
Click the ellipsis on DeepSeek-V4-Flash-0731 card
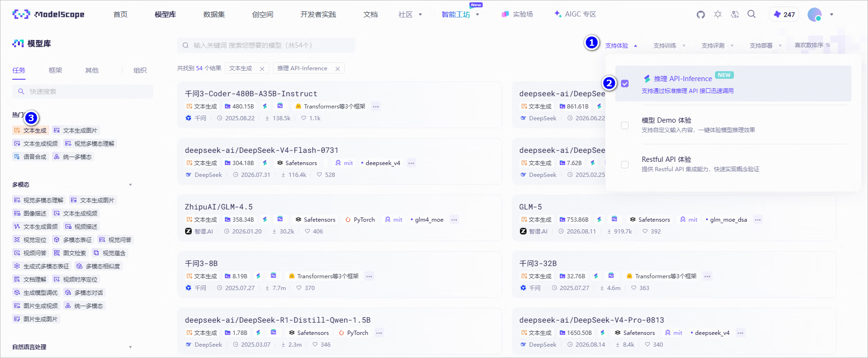coord(411,163)
